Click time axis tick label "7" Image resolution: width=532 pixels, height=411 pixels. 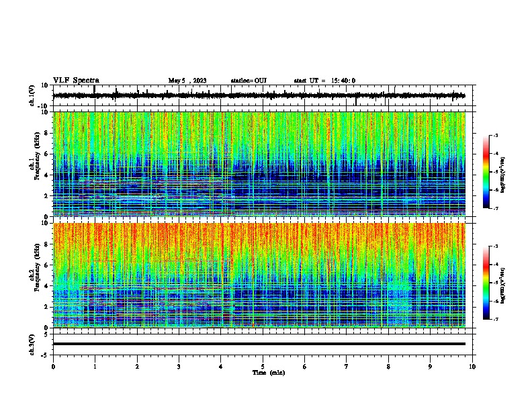347,367
